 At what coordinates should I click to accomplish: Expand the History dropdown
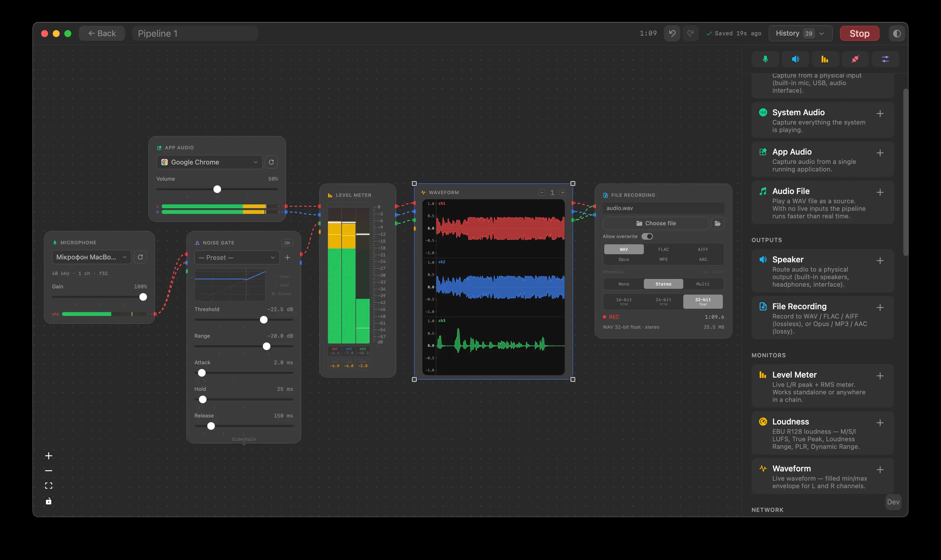[x=800, y=34]
